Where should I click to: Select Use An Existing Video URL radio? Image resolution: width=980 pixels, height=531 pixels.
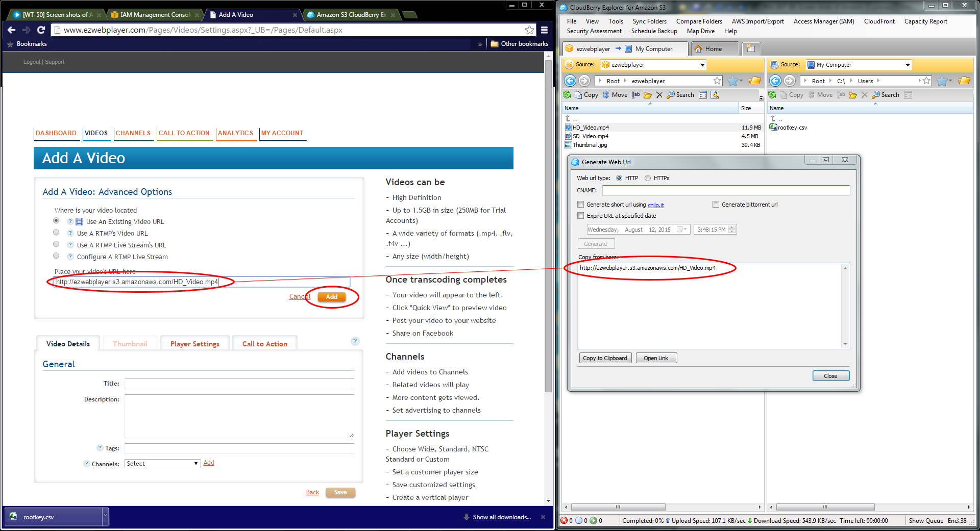pos(56,220)
